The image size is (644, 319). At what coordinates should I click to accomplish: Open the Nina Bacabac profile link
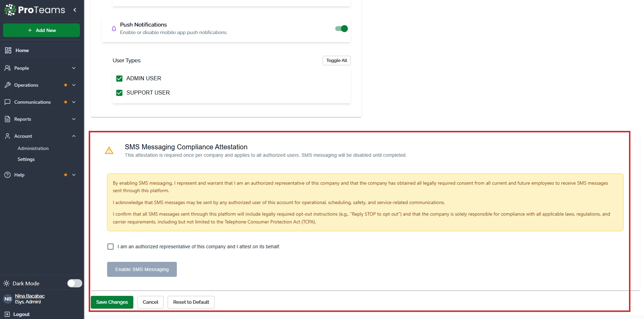pyautogui.click(x=30, y=296)
